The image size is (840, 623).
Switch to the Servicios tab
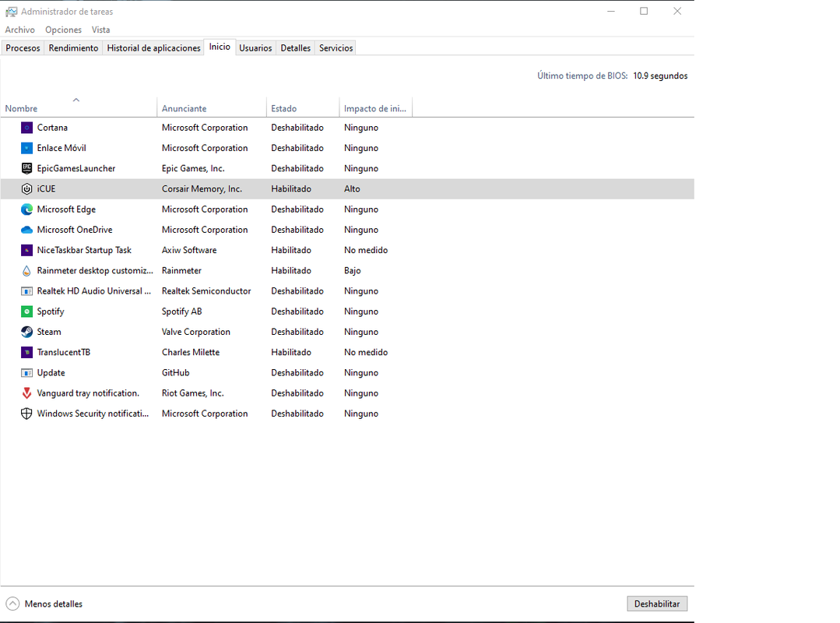[x=336, y=48]
